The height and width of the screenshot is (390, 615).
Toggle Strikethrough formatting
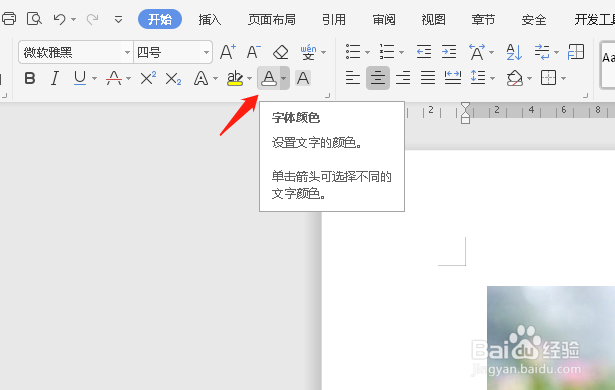(114, 78)
